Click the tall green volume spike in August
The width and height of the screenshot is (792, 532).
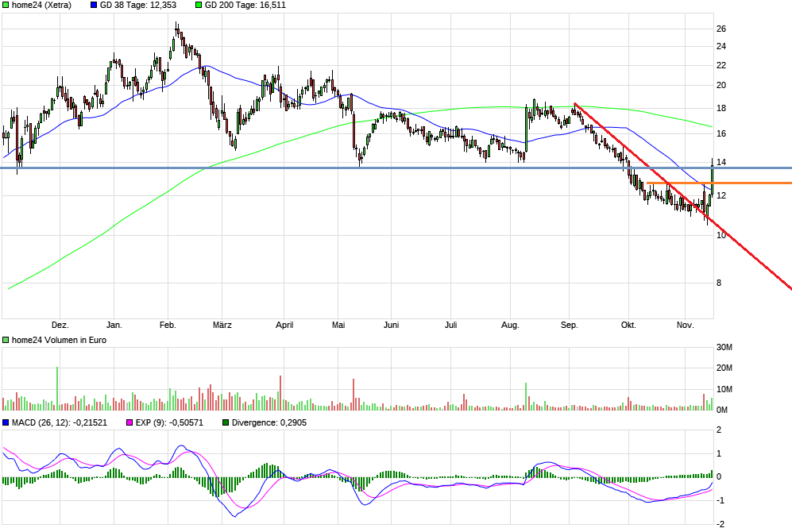click(526, 396)
